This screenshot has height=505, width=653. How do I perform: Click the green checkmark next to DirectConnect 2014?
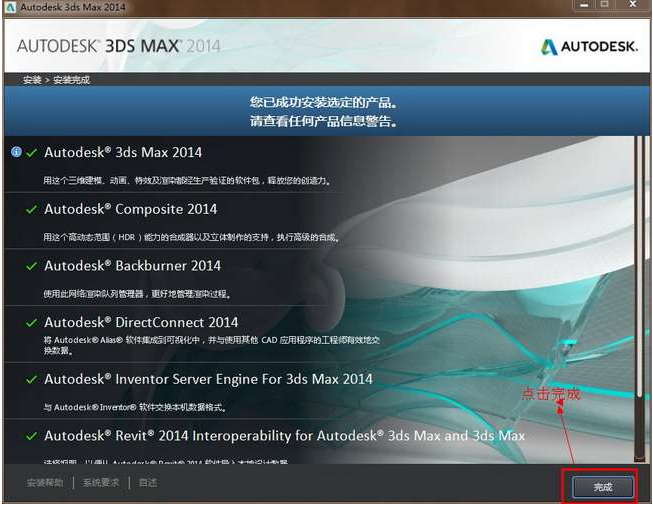click(x=32, y=323)
